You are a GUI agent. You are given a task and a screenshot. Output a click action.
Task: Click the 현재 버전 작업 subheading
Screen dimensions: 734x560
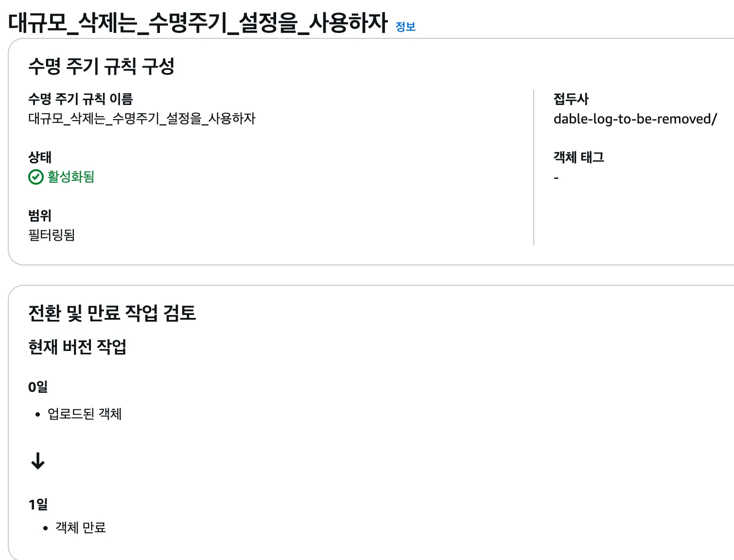click(77, 347)
